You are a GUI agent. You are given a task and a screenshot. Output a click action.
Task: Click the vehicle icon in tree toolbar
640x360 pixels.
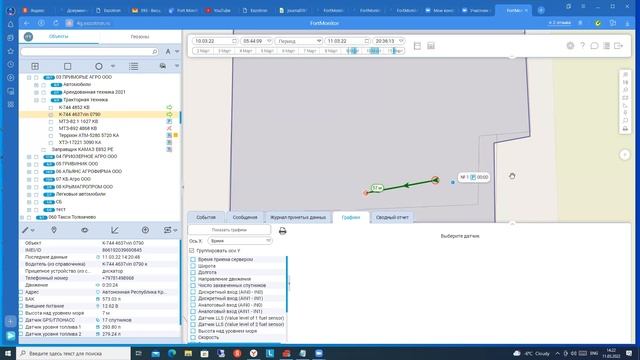click(163, 66)
